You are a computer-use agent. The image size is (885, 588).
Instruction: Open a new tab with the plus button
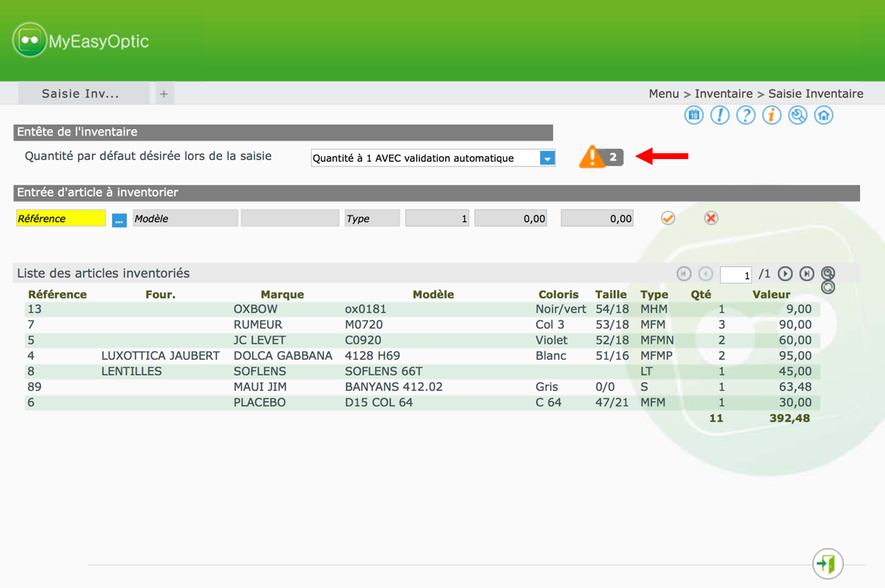(x=164, y=94)
